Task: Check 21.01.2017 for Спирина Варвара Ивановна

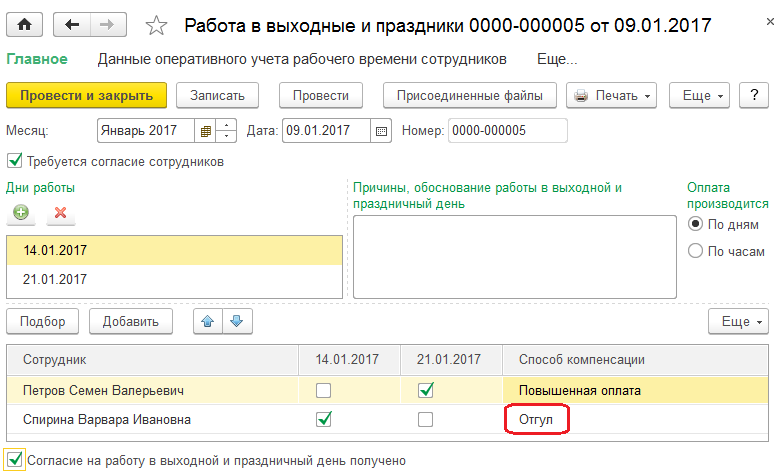Action: pos(425,419)
